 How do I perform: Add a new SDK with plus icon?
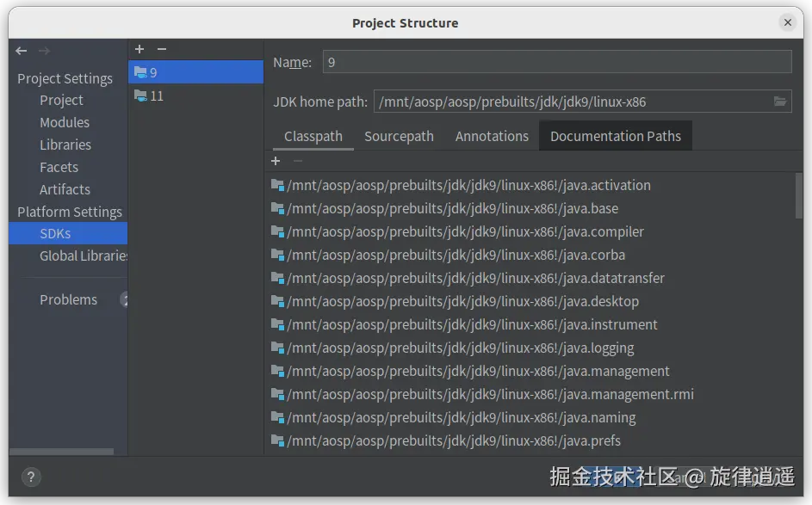click(139, 49)
